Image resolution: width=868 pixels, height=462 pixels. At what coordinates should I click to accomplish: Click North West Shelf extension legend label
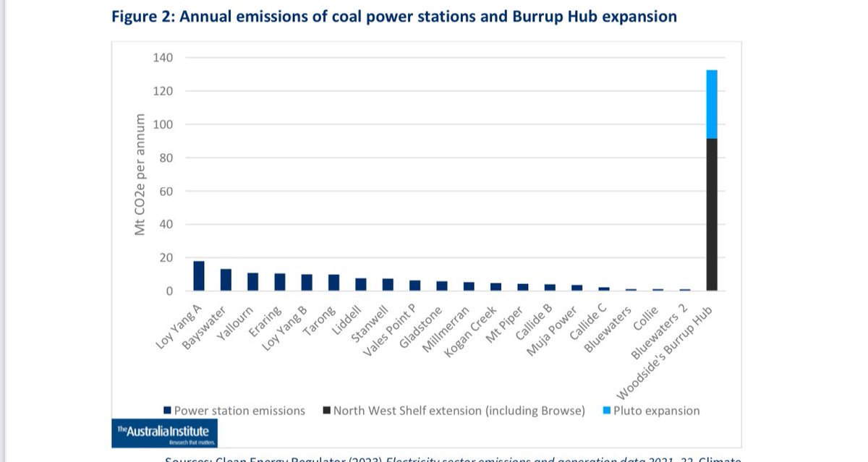coord(459,411)
